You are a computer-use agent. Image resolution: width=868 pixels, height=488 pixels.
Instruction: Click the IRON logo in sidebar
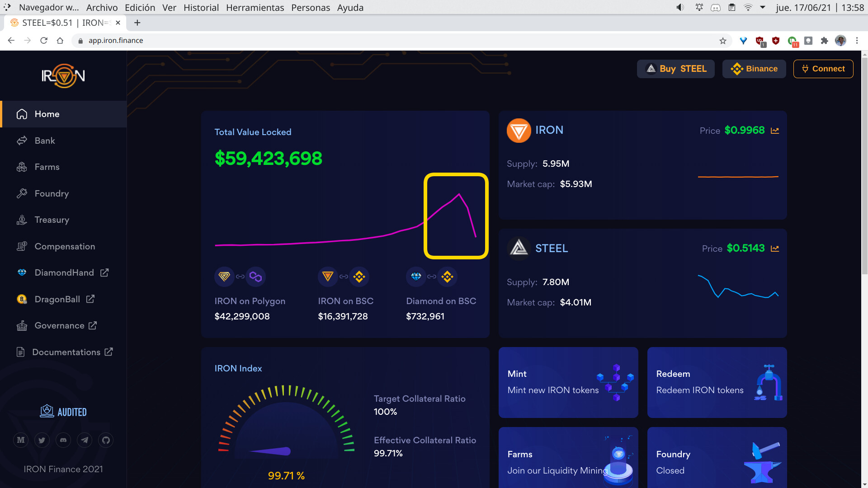[x=63, y=76]
